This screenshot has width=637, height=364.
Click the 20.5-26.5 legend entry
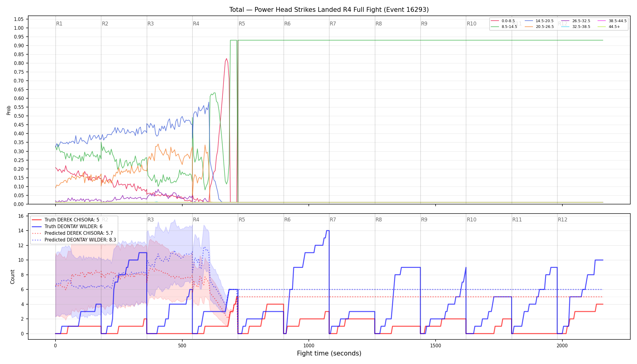[x=539, y=27]
